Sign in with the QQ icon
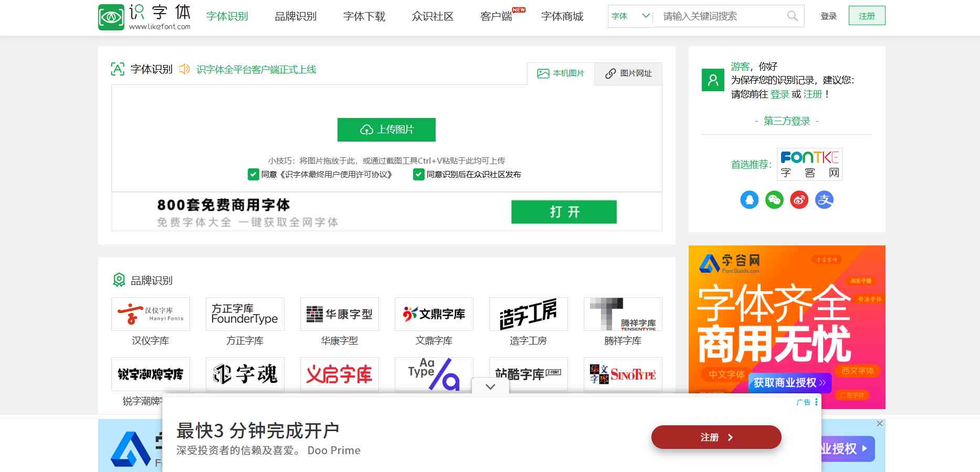 (749, 200)
